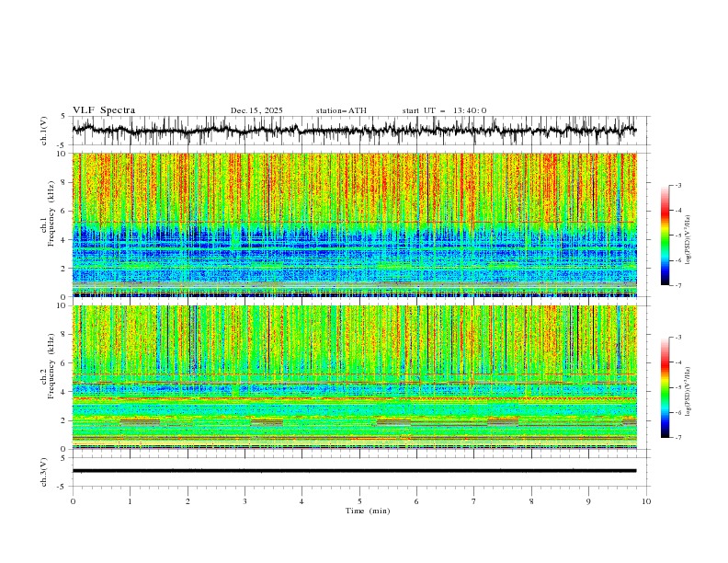Click time axis tick label "4"
This screenshot has height=563, width=728.
tap(301, 501)
